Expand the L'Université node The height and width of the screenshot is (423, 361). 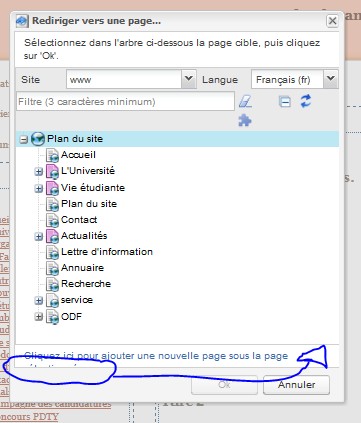(x=39, y=171)
